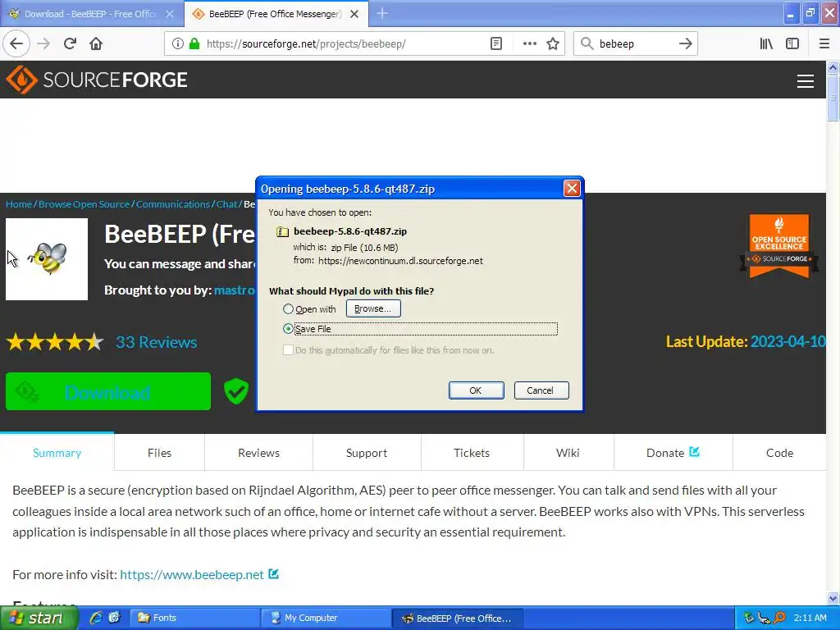Click the Browse... button in dialog

coord(373,308)
